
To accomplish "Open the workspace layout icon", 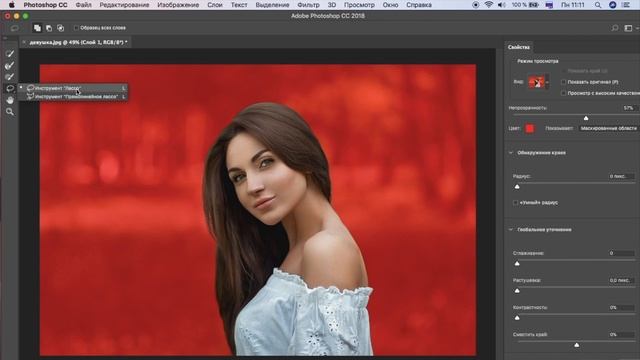I will 628,28.
